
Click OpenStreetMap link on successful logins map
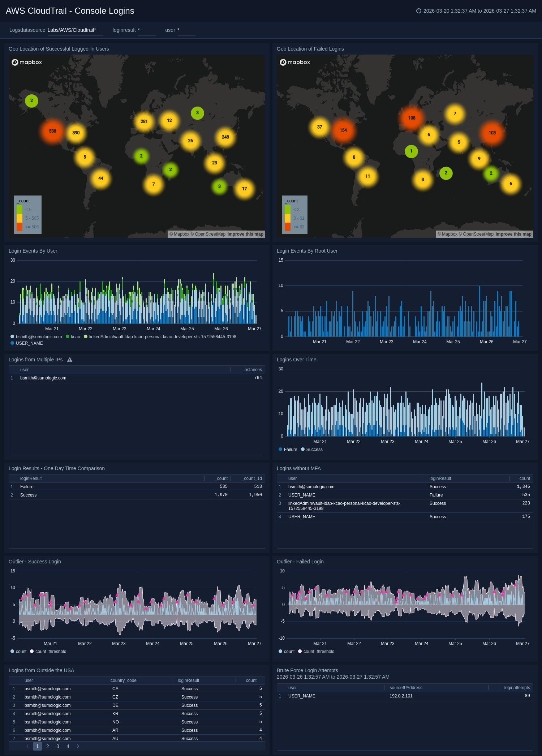210,234
